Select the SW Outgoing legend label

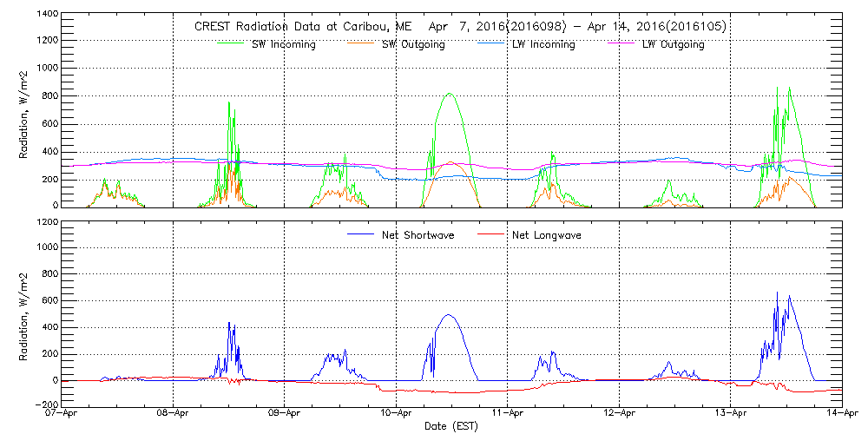coord(413,44)
